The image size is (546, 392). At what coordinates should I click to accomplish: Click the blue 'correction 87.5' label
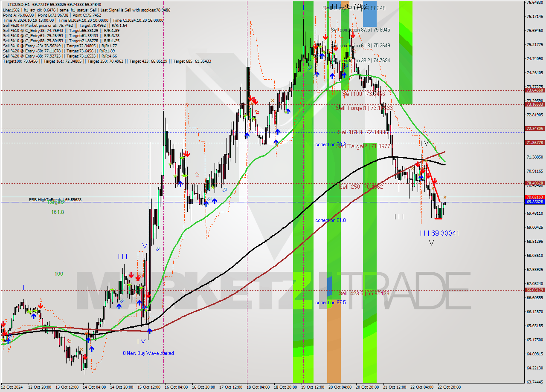(330, 303)
